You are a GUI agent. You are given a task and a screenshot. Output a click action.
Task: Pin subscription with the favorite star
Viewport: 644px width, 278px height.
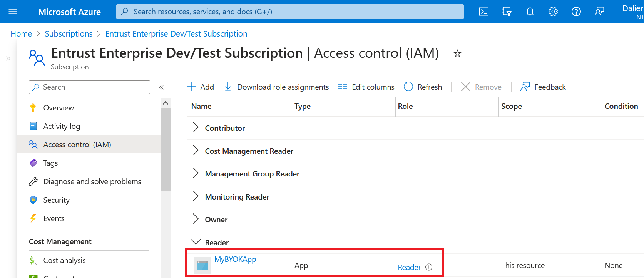point(457,53)
